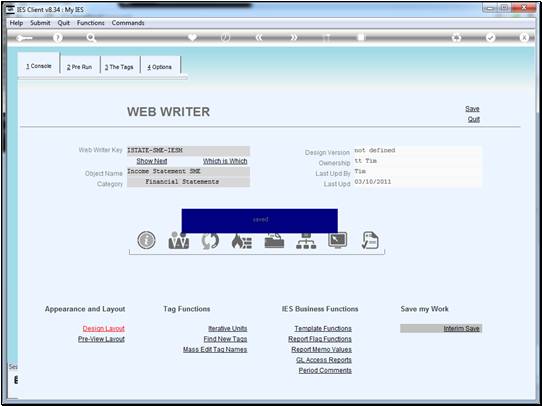
Task: Open the Design Layout link
Action: pyautogui.click(x=104, y=329)
